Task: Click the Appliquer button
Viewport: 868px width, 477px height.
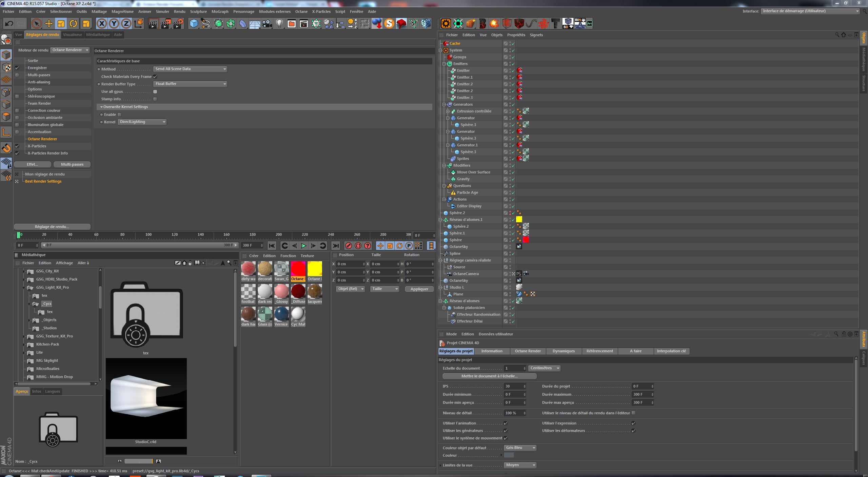Action: (x=419, y=289)
